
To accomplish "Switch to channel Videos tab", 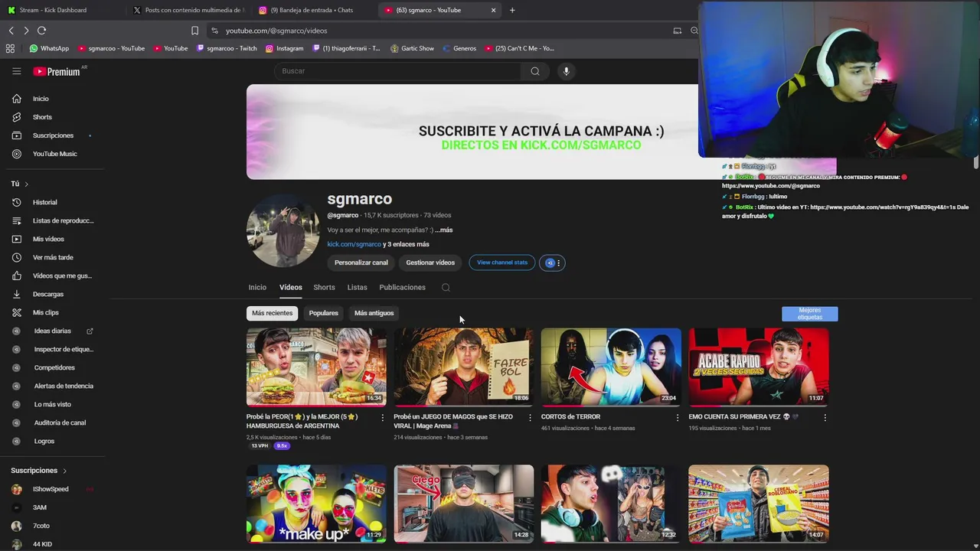I will [x=291, y=288].
